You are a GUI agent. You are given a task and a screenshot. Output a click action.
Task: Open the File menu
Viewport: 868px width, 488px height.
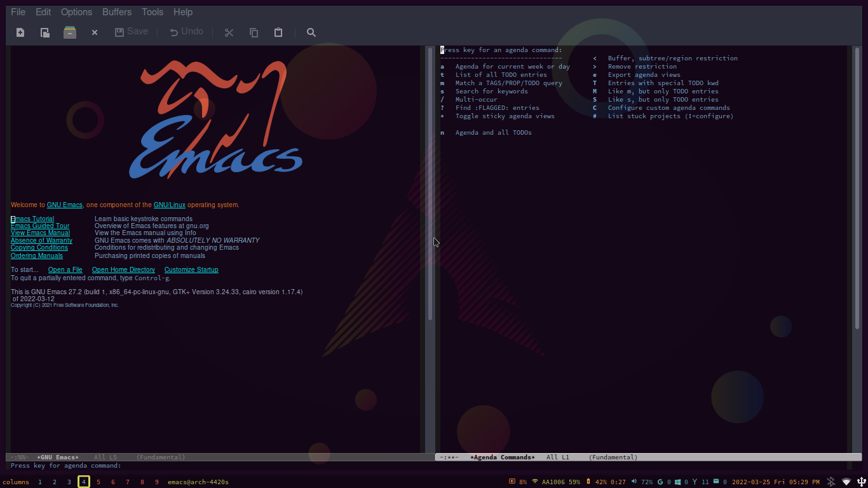[x=18, y=12]
